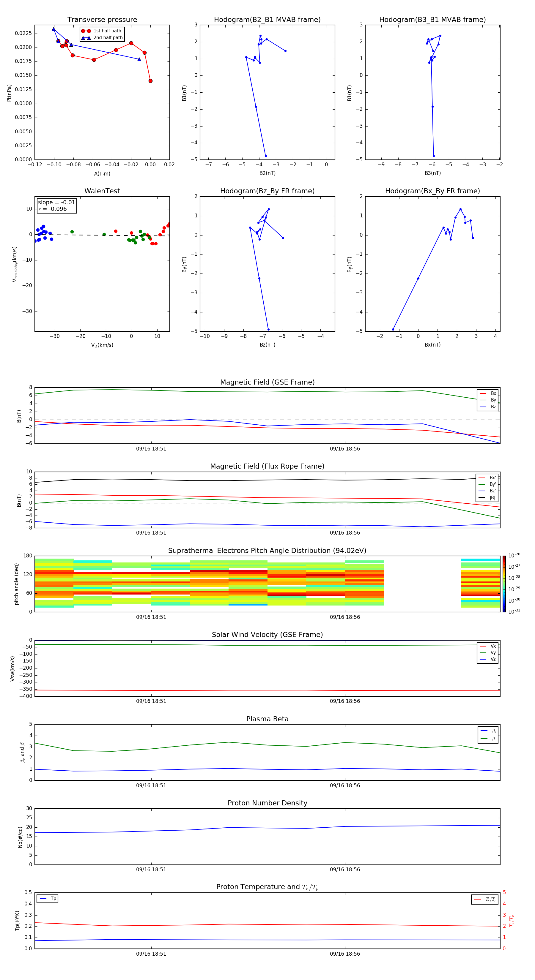The width and height of the screenshot is (535, 980).
Task: Select By' entry in Flux Rope legend
Action: tap(487, 484)
